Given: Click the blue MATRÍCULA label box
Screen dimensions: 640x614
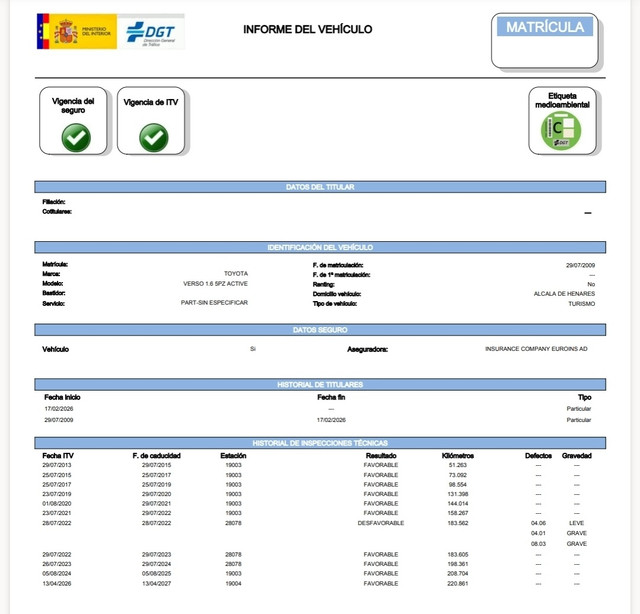Looking at the screenshot, I should (544, 27).
